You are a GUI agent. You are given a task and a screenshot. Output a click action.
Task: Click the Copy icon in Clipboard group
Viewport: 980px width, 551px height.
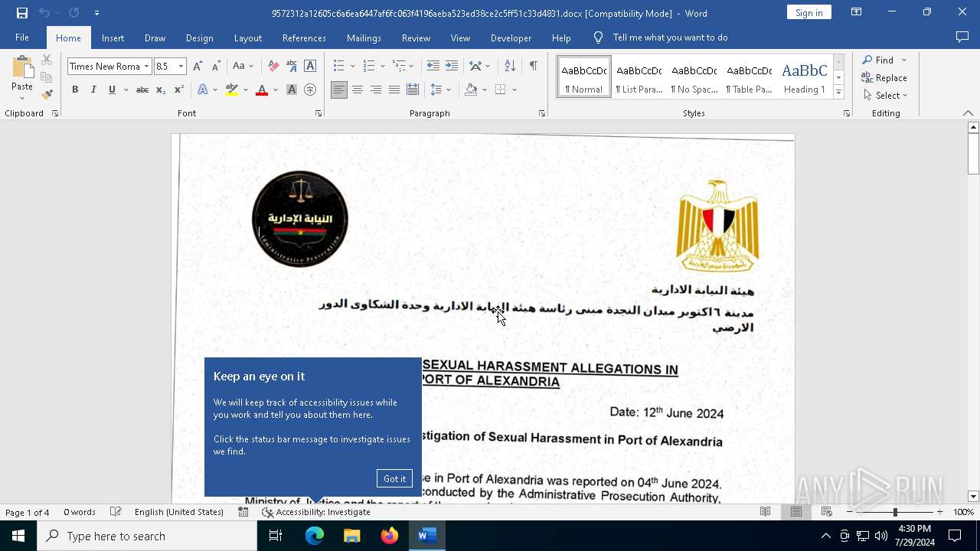click(x=47, y=77)
